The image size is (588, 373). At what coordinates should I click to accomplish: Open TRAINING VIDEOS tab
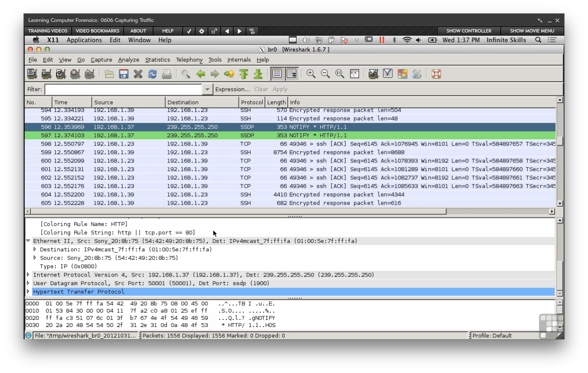coord(48,31)
